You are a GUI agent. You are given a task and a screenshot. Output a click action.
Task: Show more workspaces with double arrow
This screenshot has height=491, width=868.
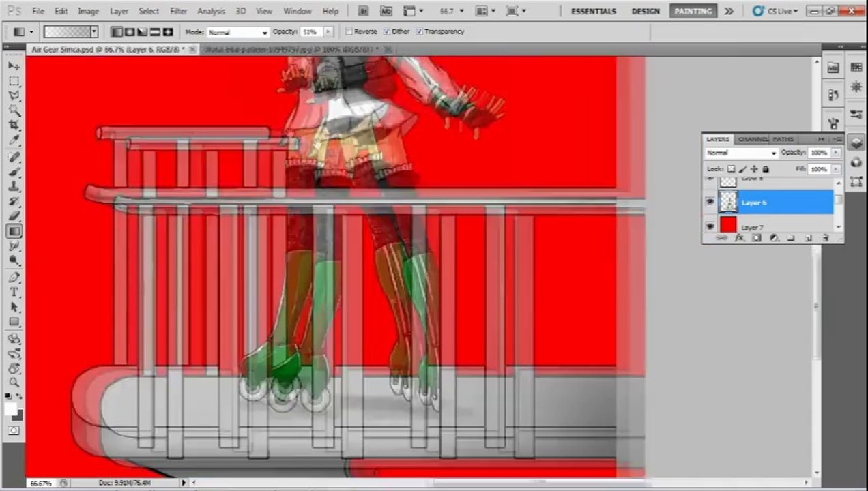pos(729,12)
